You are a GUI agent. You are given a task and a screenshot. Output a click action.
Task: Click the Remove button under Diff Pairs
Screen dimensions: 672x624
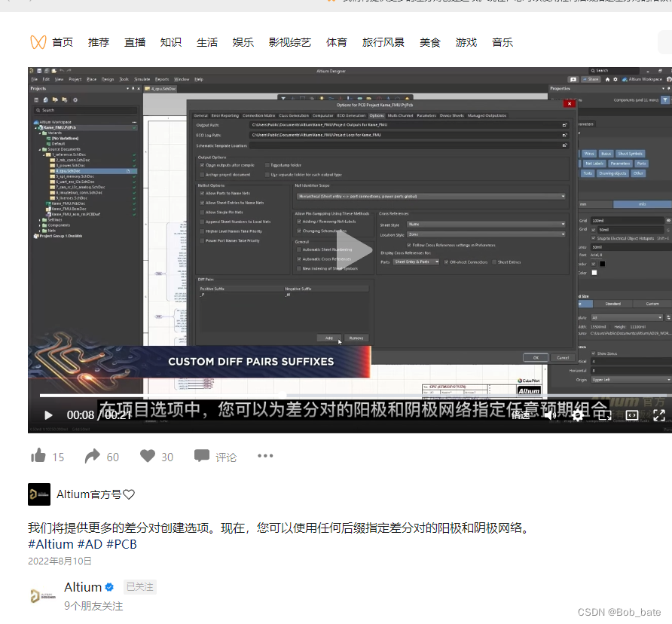(356, 338)
